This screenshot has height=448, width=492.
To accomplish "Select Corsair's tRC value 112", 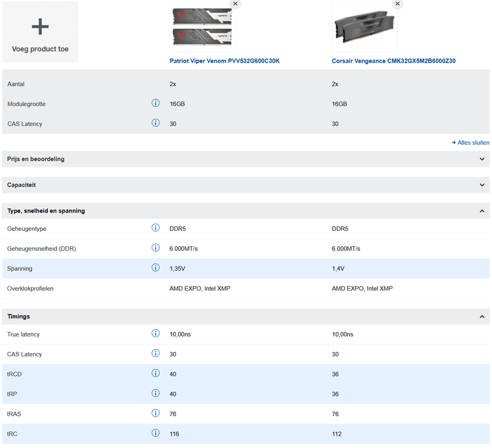I will (x=336, y=434).
